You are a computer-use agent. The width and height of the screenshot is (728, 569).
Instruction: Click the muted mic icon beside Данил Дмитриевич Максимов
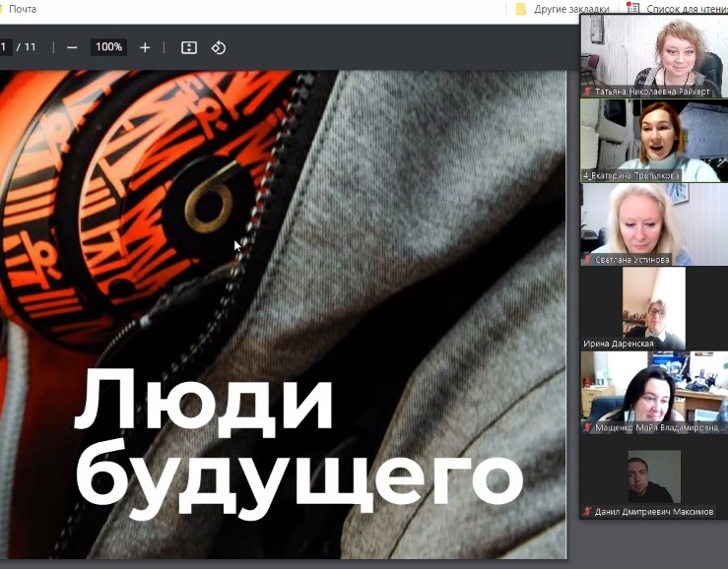coord(588,511)
